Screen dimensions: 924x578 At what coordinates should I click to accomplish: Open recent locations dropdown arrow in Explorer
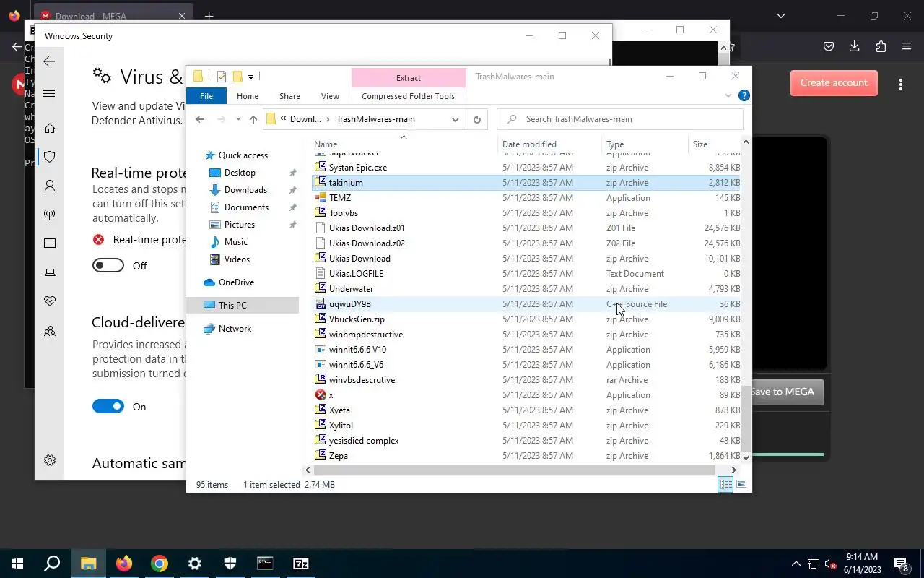pos(238,120)
